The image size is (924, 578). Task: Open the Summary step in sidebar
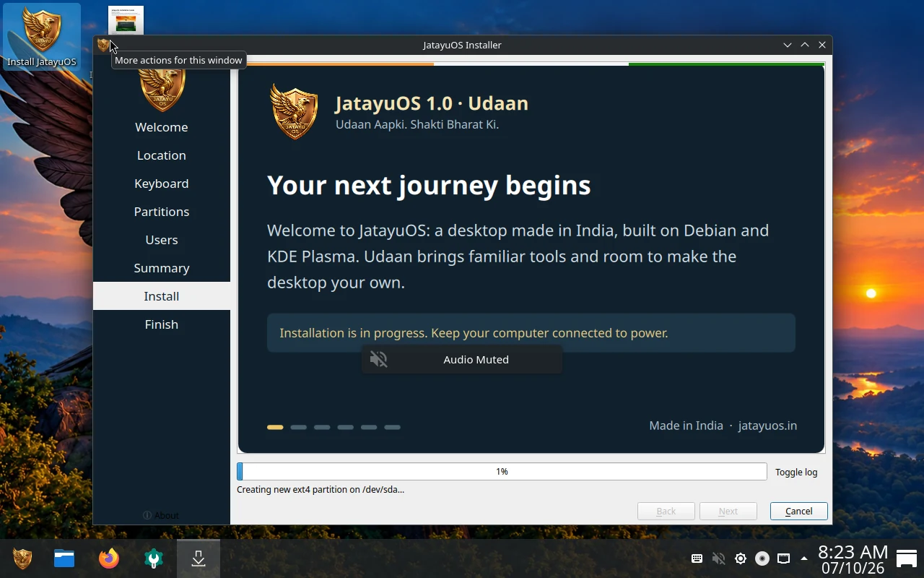162,268
